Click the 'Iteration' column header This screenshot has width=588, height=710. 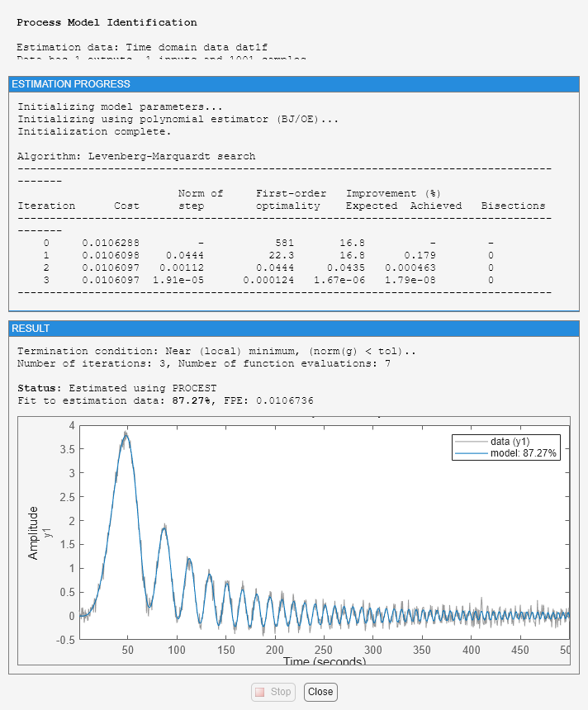click(46, 206)
